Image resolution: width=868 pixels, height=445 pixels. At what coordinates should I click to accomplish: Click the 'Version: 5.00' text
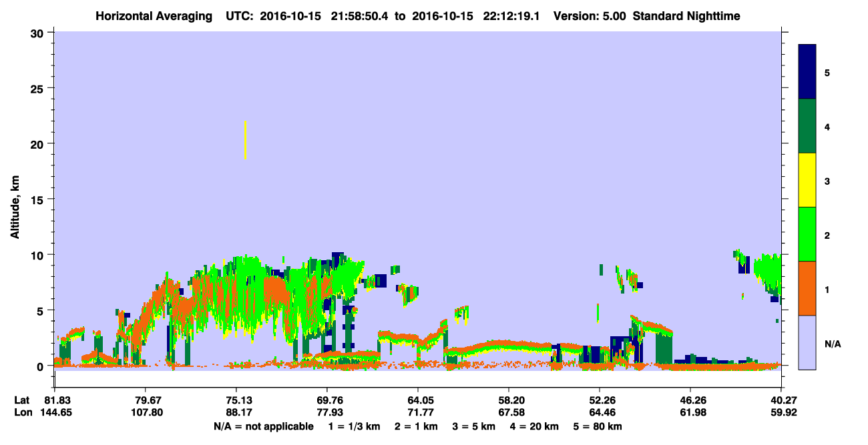click(590, 16)
